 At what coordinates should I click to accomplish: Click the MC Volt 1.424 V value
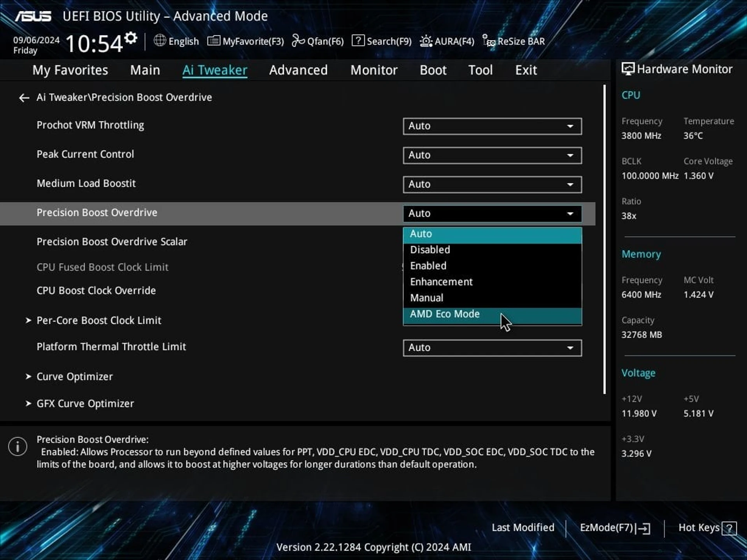[698, 295]
